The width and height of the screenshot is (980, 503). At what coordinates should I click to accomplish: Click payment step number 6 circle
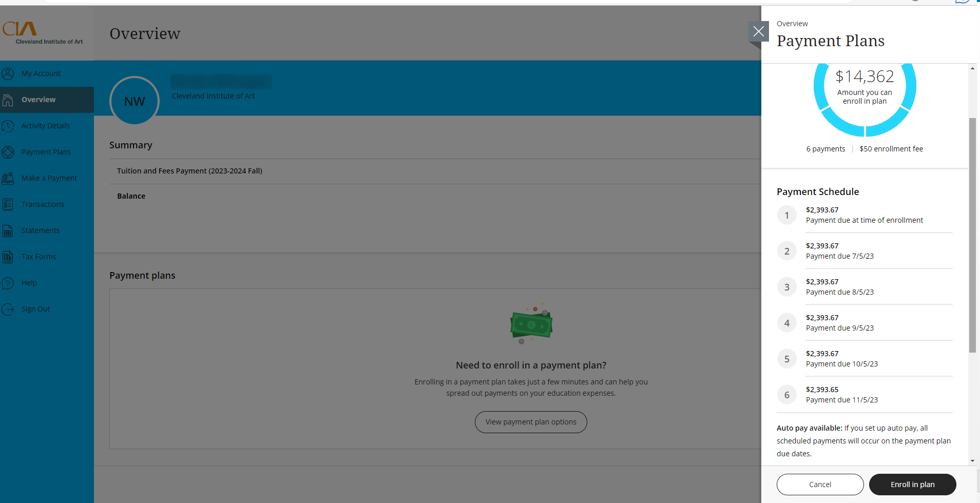(x=786, y=395)
